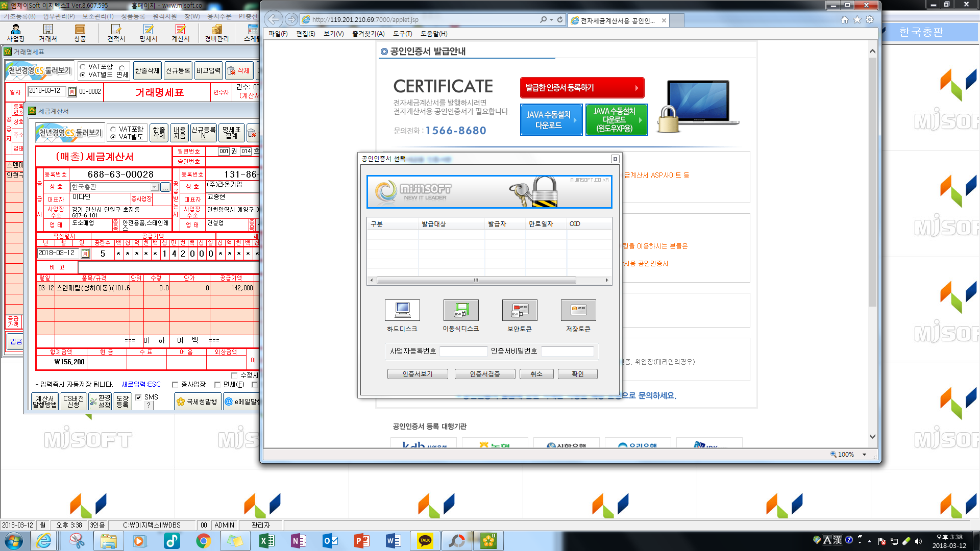Open the 사업장 toolbar icon
Viewport: 980px width, 551px height.
point(15,33)
